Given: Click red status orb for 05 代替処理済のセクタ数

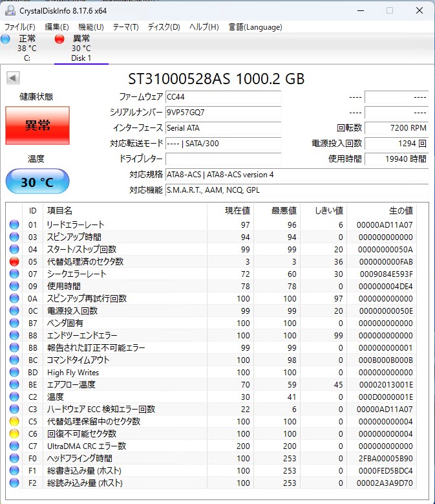Looking at the screenshot, I should coord(14,261).
